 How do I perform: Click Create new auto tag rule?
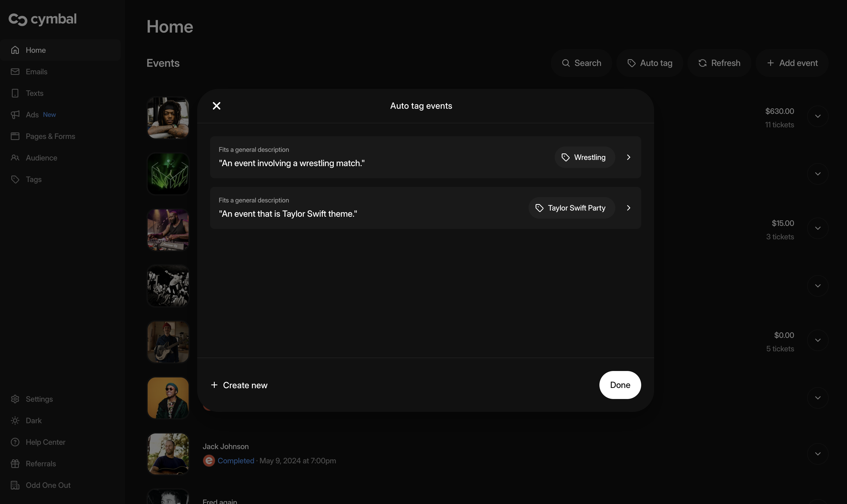click(x=239, y=385)
